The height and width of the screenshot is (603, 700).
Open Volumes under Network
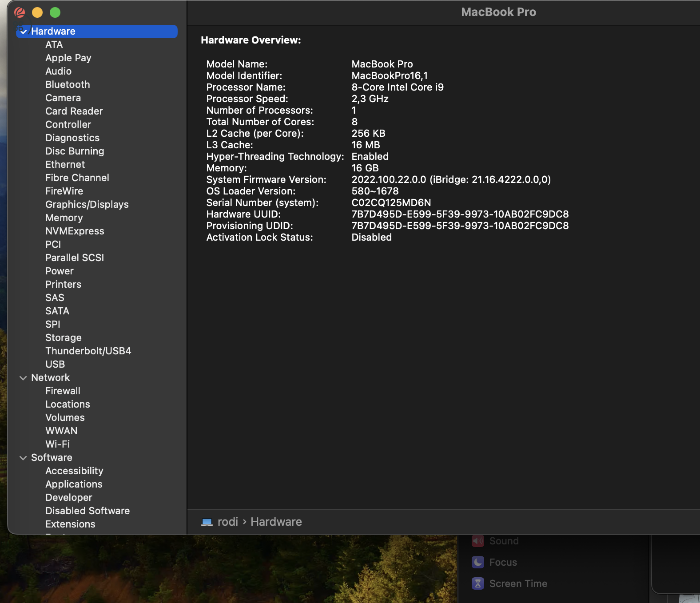point(65,417)
